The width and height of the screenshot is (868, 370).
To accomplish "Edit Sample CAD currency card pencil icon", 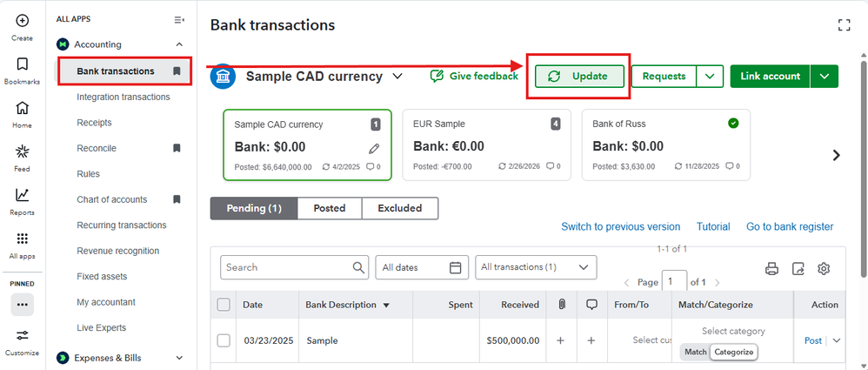I will [374, 149].
